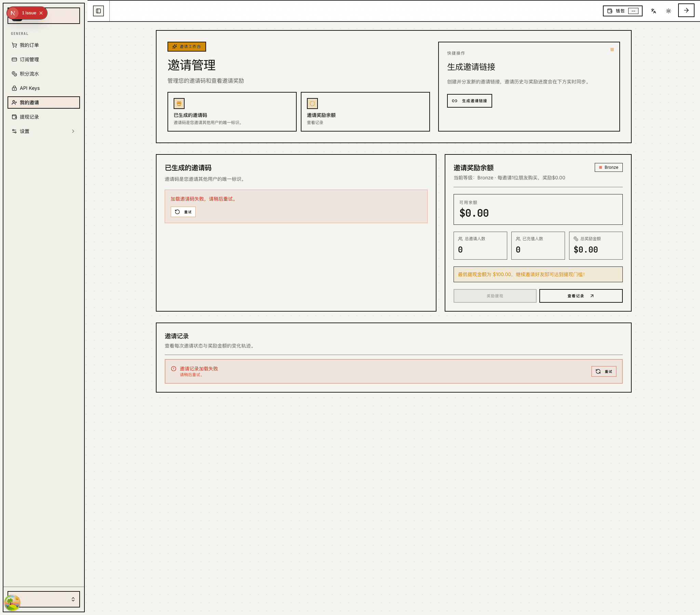The image size is (700, 615).
Task: Open 我的订单 in the sidebar
Action: tap(29, 45)
